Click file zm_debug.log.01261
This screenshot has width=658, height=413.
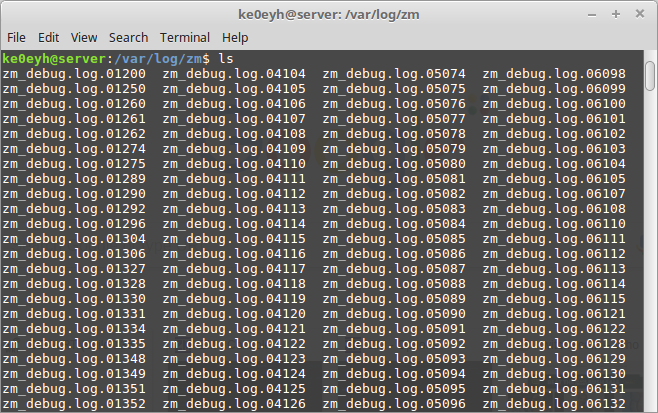click(x=74, y=119)
